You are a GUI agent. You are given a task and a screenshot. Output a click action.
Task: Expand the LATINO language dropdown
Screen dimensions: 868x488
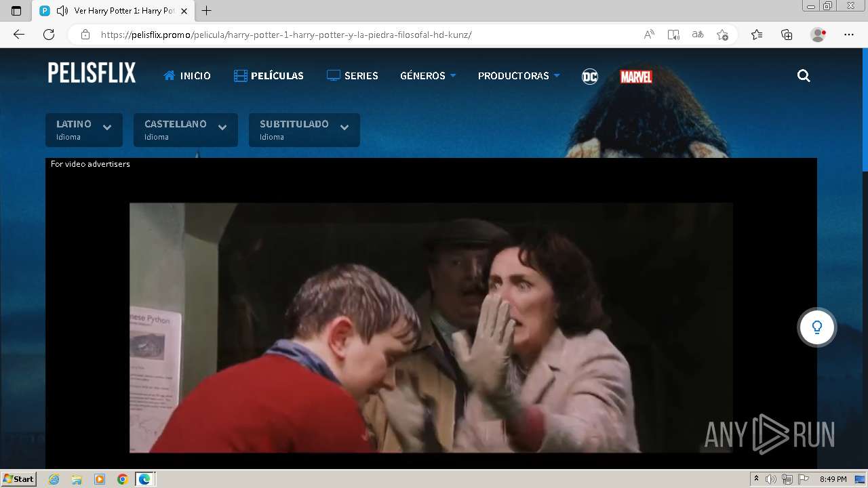click(x=84, y=130)
